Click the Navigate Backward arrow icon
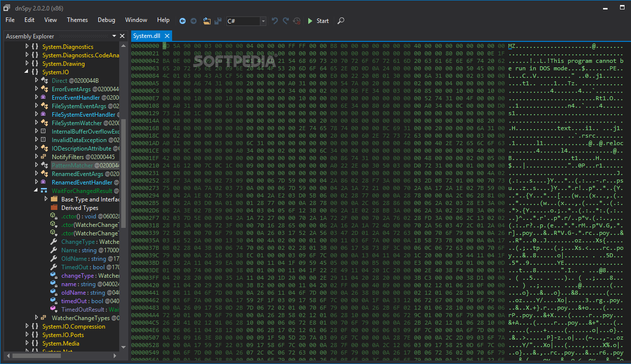This screenshot has width=631, height=364. tap(183, 21)
